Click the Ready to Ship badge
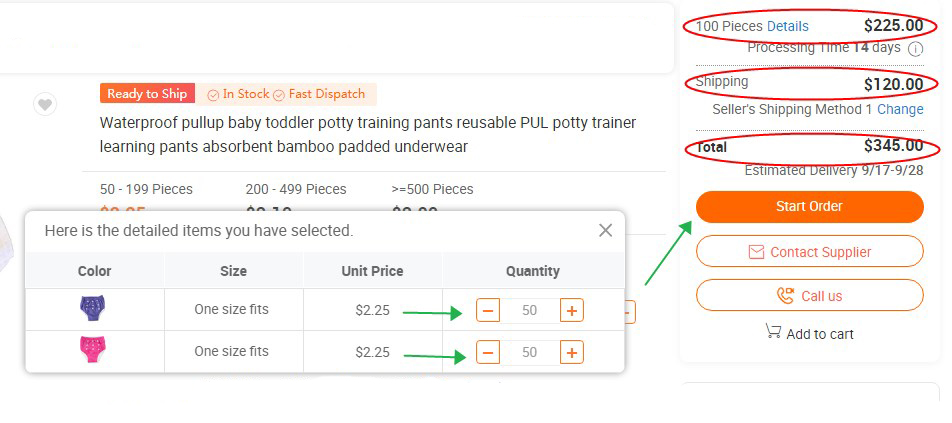This screenshot has height=423, width=952. 147,94
